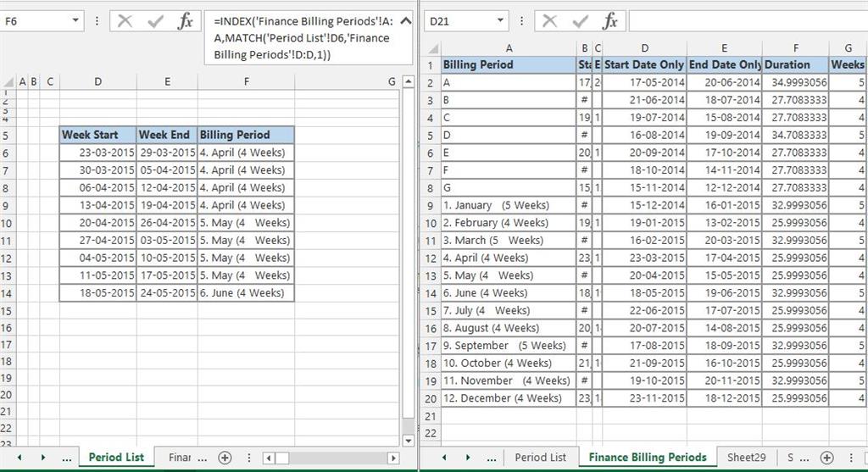The width and height of the screenshot is (868, 472).
Task: Go to previous sheet tab in left window
Action: coord(19,458)
